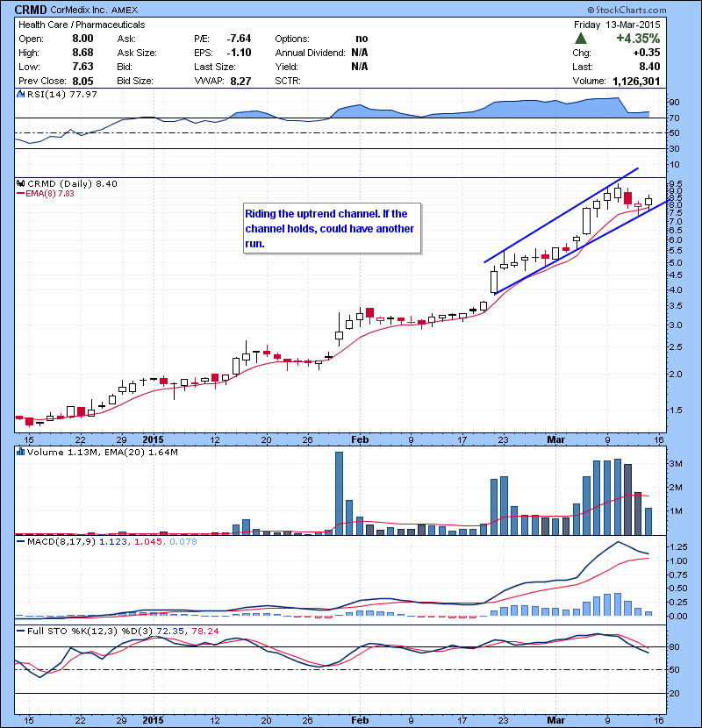
Task: Click the CRMD ticker symbol title
Action: [31, 10]
